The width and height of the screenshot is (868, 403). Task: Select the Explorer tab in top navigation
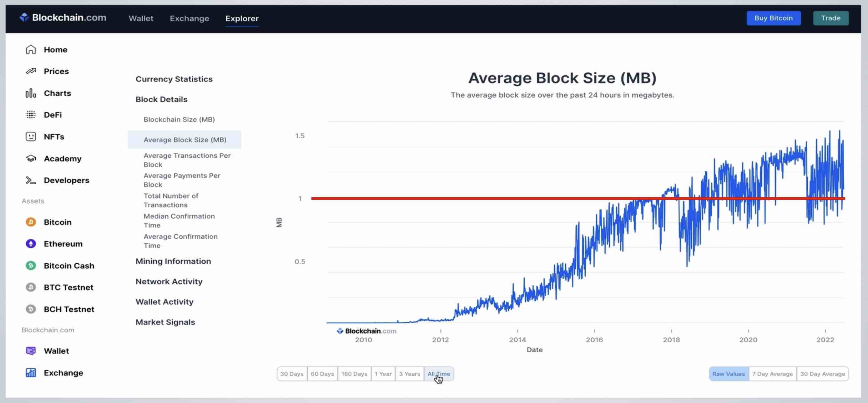click(242, 18)
